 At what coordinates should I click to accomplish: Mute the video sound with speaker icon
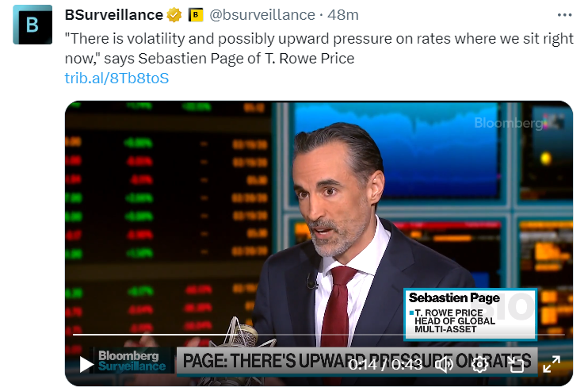445,364
